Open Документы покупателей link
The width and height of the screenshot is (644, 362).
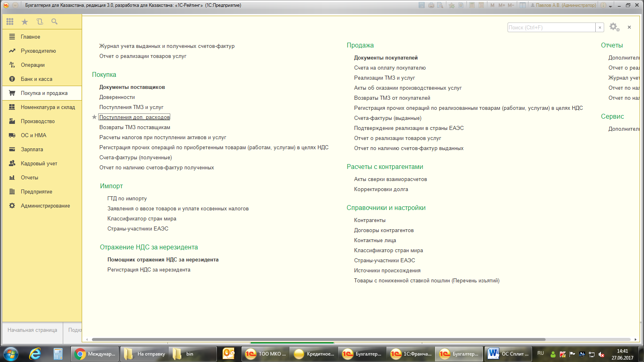pos(386,58)
